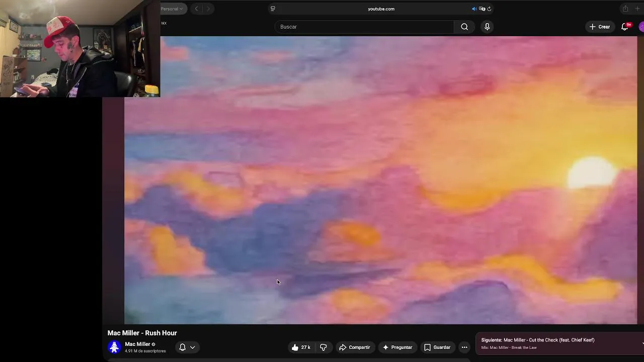Start voice search with microphone icon
644x362 pixels.
point(487,27)
